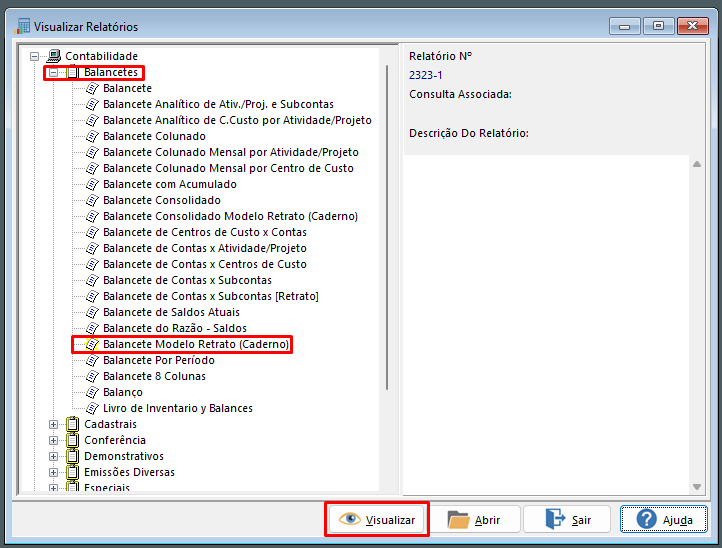The height and width of the screenshot is (548, 722).
Task: Click the Demonstrativos clipboard icon
Action: coord(73,456)
